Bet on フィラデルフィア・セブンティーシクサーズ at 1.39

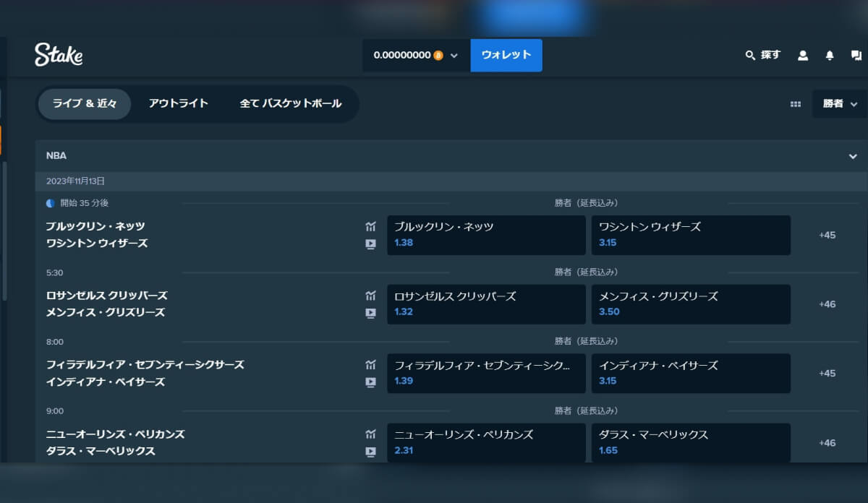tap(486, 374)
